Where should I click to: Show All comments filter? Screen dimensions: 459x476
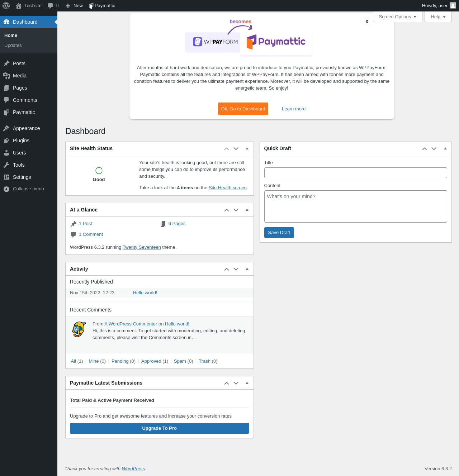[74, 361]
